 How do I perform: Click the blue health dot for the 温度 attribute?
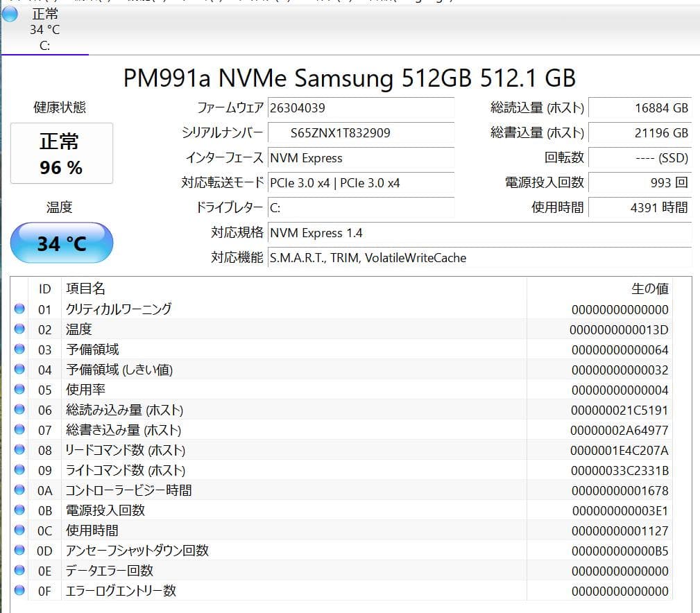(x=19, y=329)
